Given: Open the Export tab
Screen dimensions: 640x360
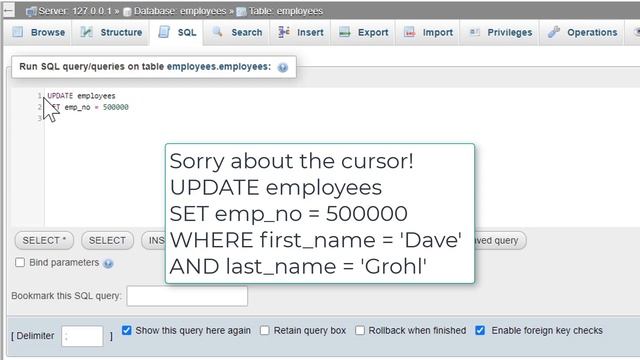Looking at the screenshot, I should pyautogui.click(x=363, y=32).
